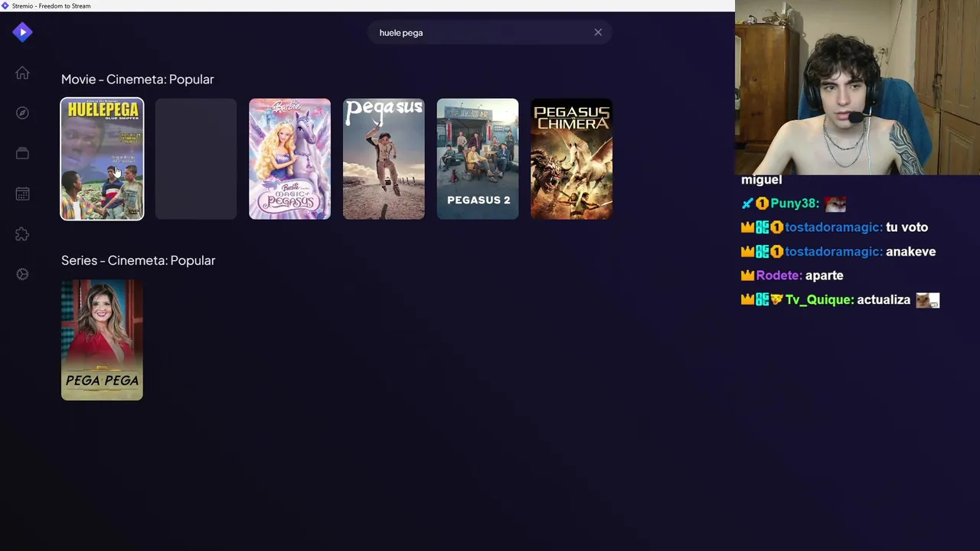Click chat username Rodete
The width and height of the screenshot is (980, 551).
pos(779,275)
